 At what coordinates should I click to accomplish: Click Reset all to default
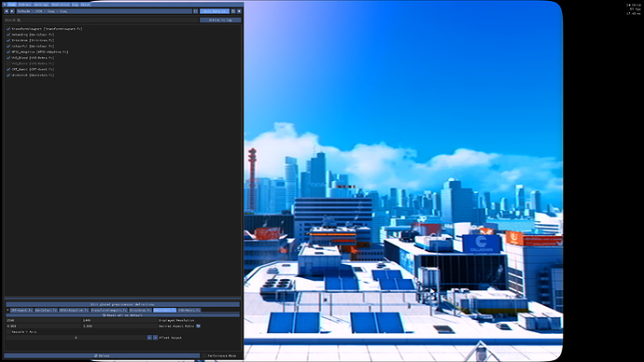[x=122, y=315]
